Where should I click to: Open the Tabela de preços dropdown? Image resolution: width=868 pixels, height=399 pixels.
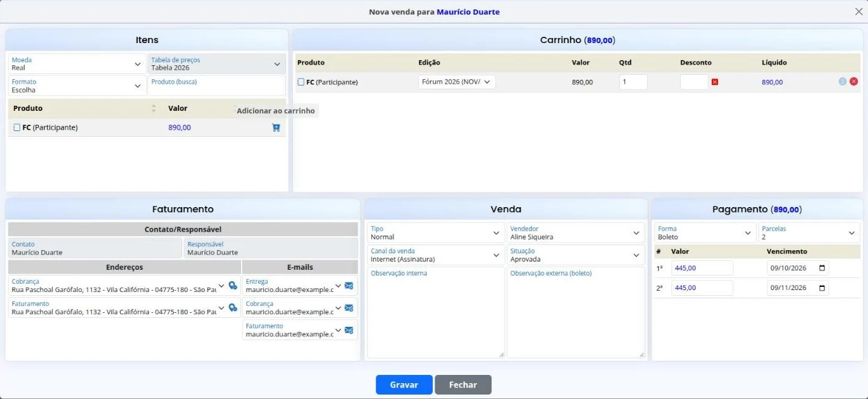point(216,64)
